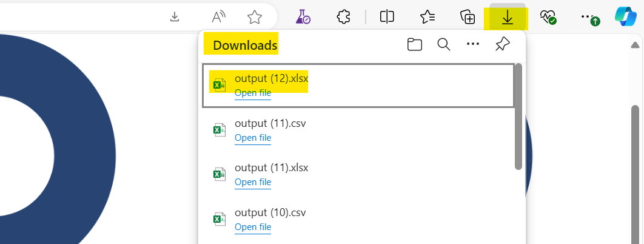
Task: Open file link for output (11).csv
Action: click(x=253, y=138)
